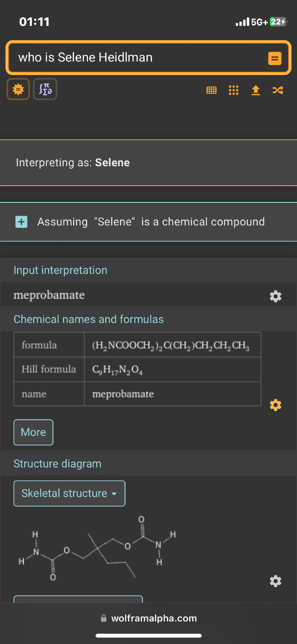Tap the orange compute equals button
Viewport: 297px width, 644px height.
(275, 58)
